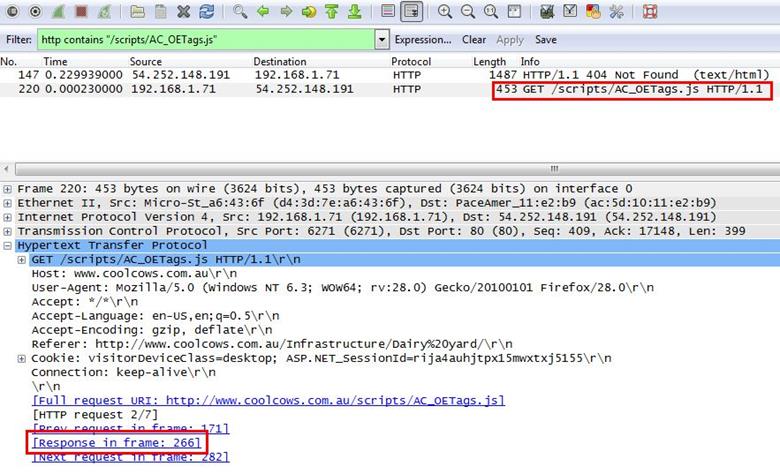Open the filter history dropdown arrow
Screen dimensions: 780x474
tap(381, 40)
